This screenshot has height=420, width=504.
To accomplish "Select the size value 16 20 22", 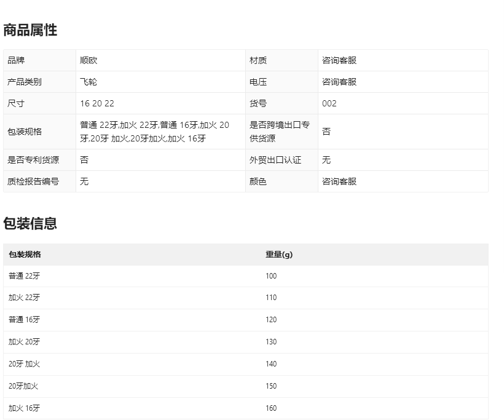I will (x=97, y=103).
